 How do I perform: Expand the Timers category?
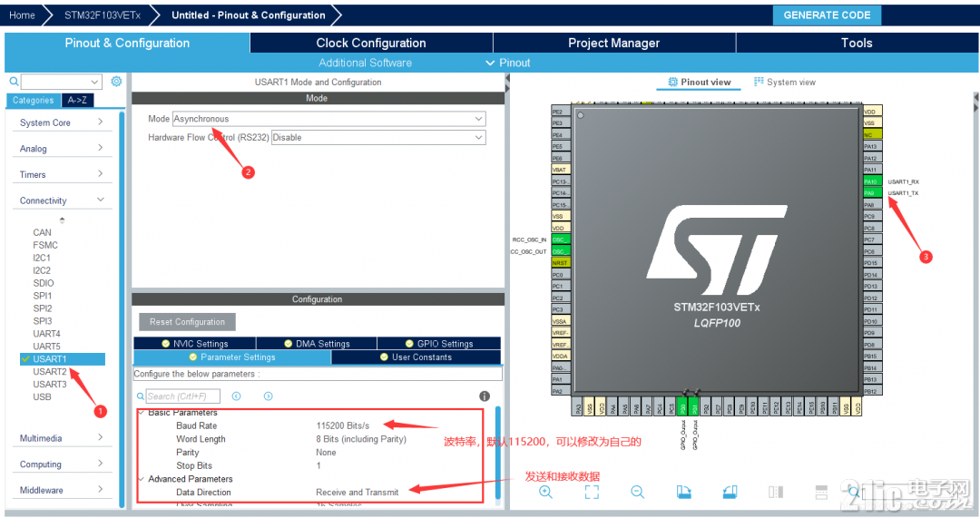click(x=62, y=174)
